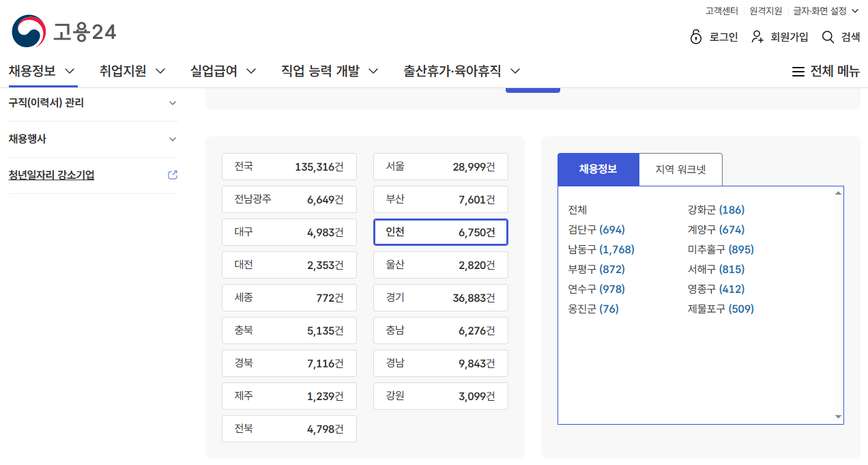Click the 로그인 lock icon

click(x=696, y=37)
